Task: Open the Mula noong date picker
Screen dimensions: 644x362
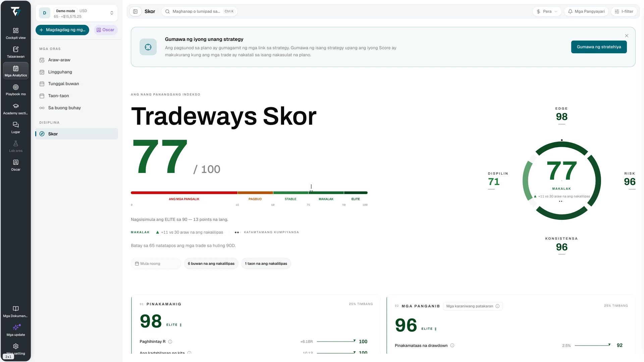Action: (156, 263)
